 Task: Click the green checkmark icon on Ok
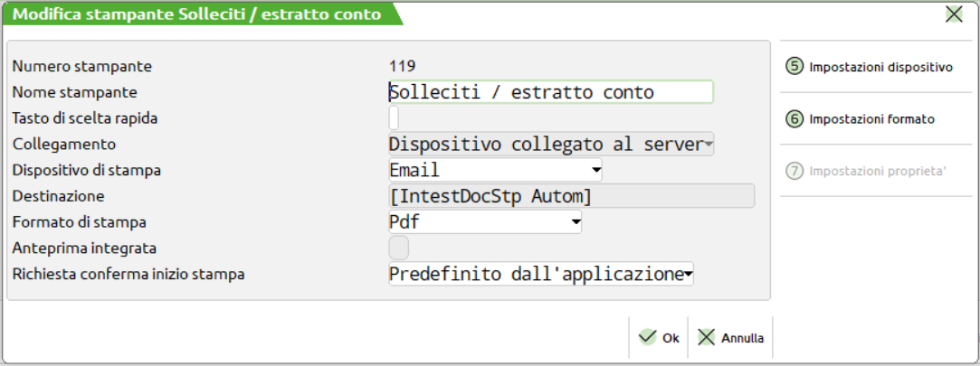pos(647,337)
